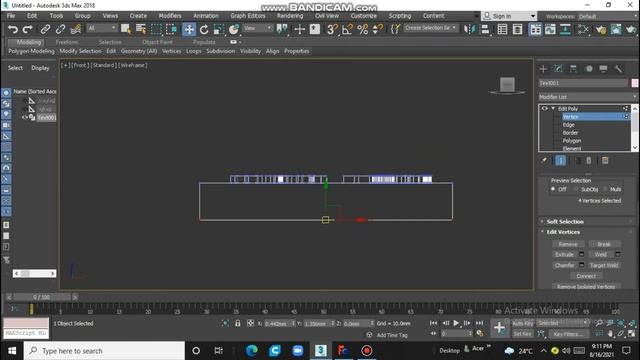Toggle Window/Crossing selection icon

pyautogui.click(x=171, y=29)
